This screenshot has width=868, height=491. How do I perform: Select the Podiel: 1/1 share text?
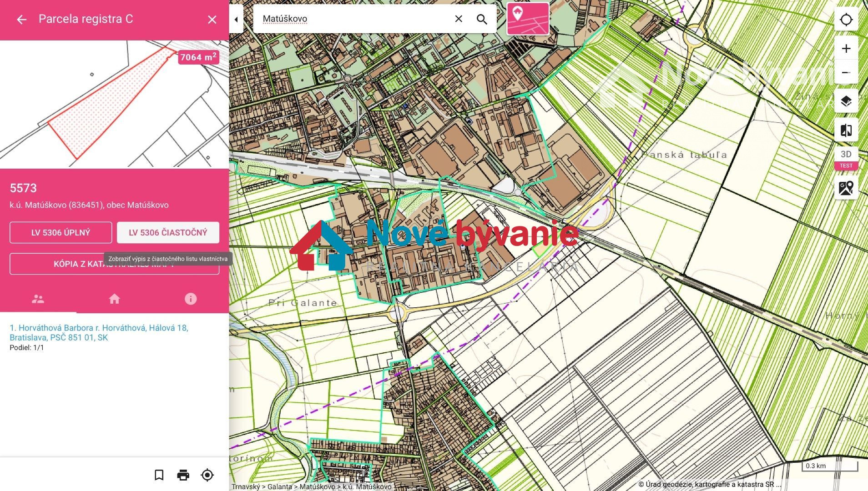[27, 348]
